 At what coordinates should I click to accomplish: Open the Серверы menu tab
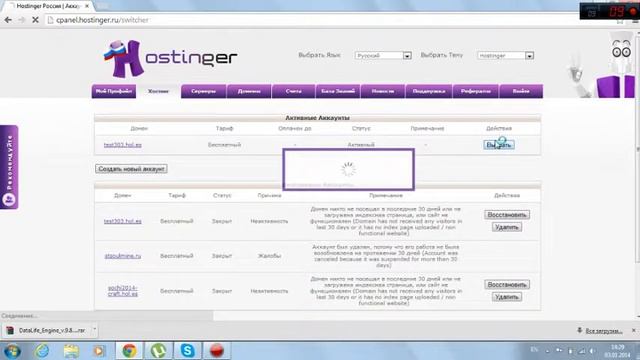[203, 91]
